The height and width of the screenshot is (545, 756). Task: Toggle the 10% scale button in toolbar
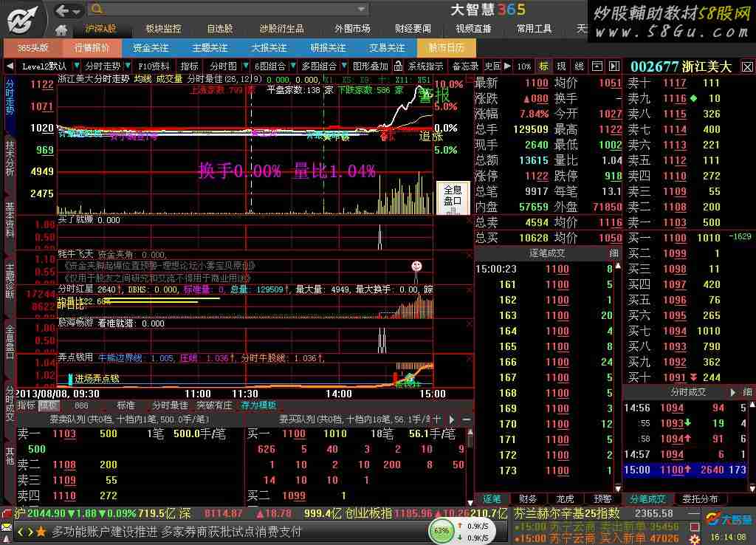pyautogui.click(x=524, y=66)
